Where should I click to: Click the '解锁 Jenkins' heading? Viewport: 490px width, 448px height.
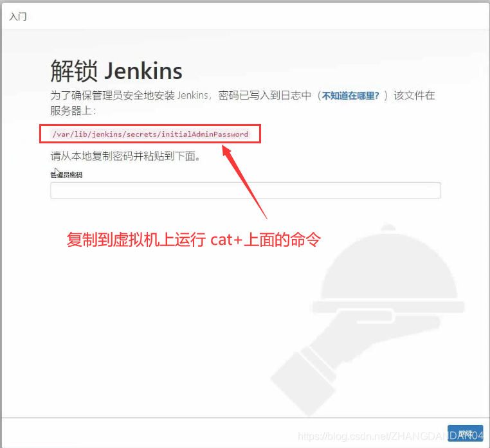[116, 71]
